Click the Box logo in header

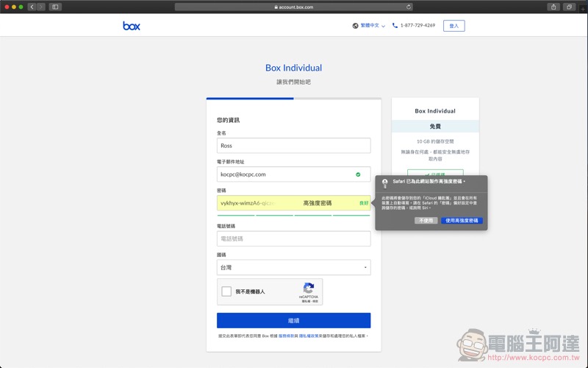132,26
